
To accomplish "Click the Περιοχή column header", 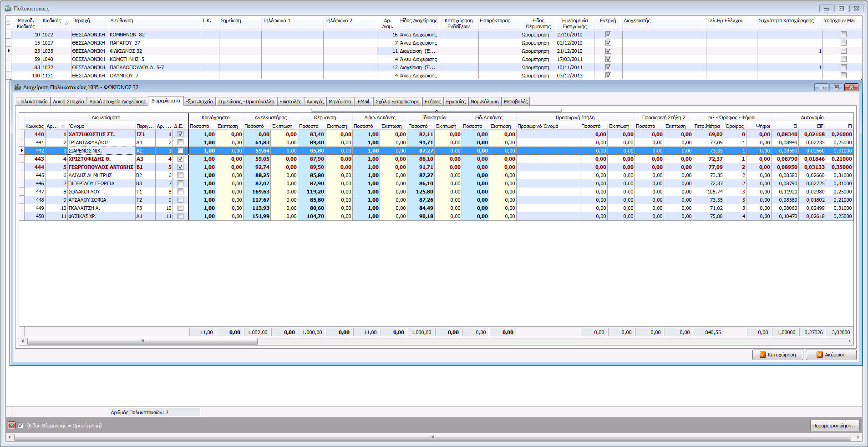I will pyautogui.click(x=90, y=23).
